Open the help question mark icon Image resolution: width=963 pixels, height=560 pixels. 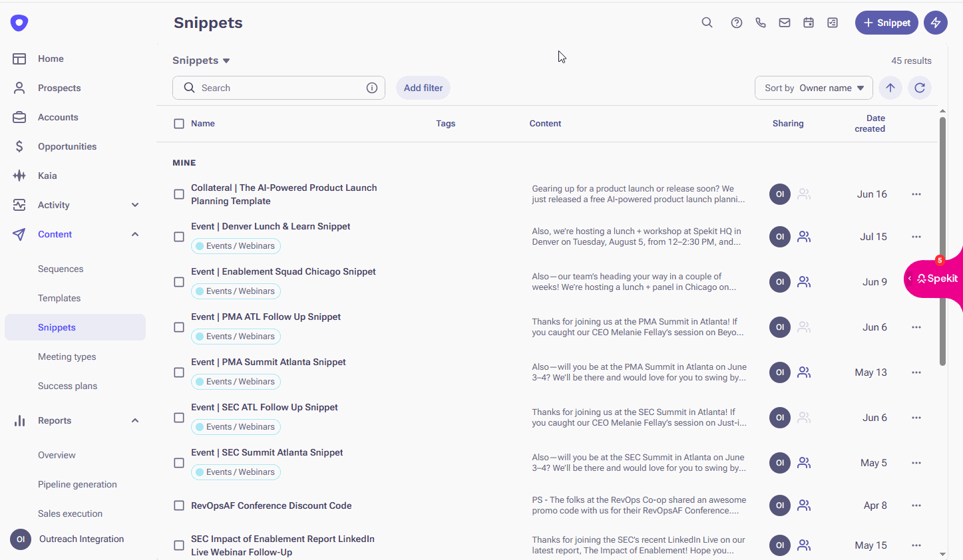tap(736, 23)
